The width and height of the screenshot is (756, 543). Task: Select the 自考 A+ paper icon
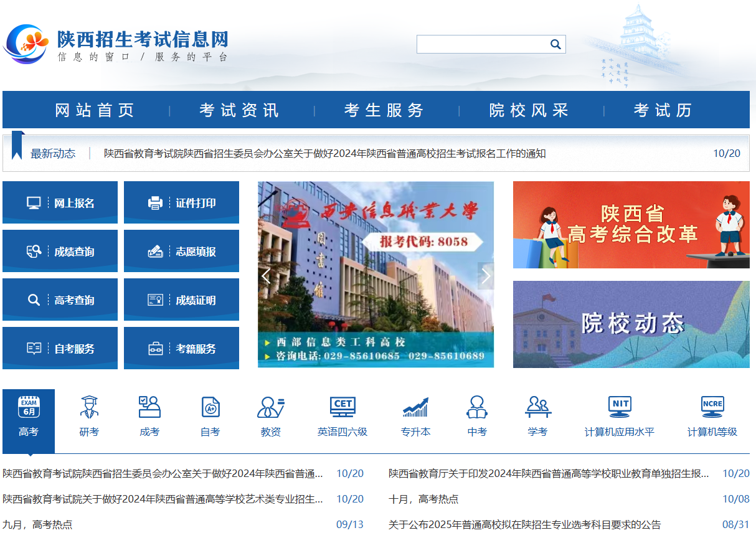(x=210, y=407)
